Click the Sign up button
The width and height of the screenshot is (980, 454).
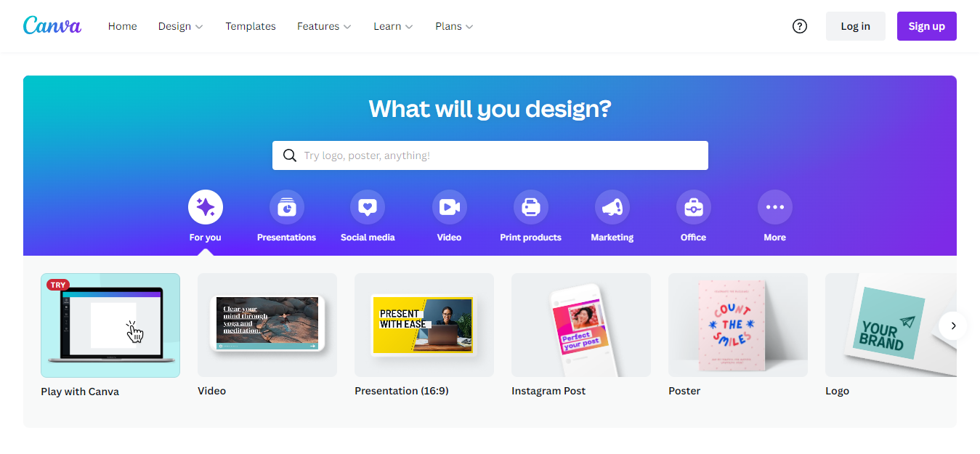(x=927, y=26)
